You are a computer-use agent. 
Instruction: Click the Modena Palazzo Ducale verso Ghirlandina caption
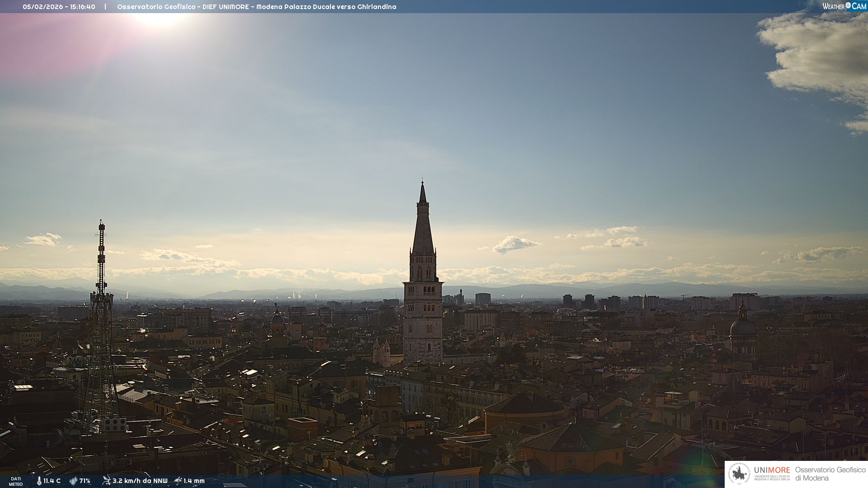click(326, 7)
